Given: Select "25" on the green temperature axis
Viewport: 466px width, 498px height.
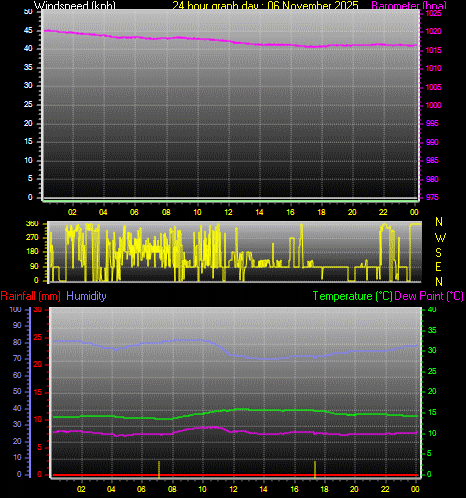Looking at the screenshot, I should pyautogui.click(x=432, y=371).
